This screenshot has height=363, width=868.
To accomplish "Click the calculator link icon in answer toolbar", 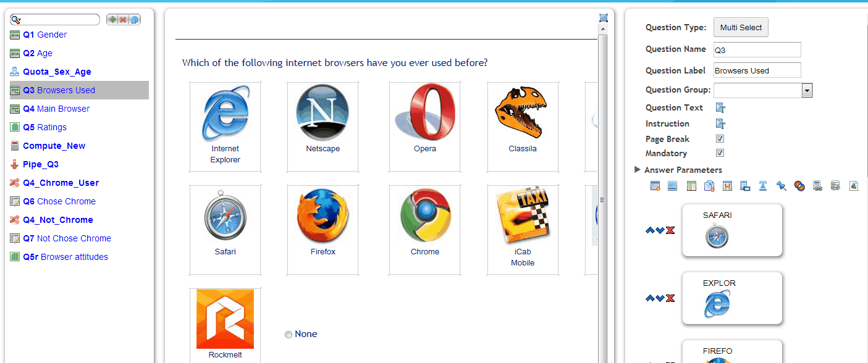I will [817, 186].
